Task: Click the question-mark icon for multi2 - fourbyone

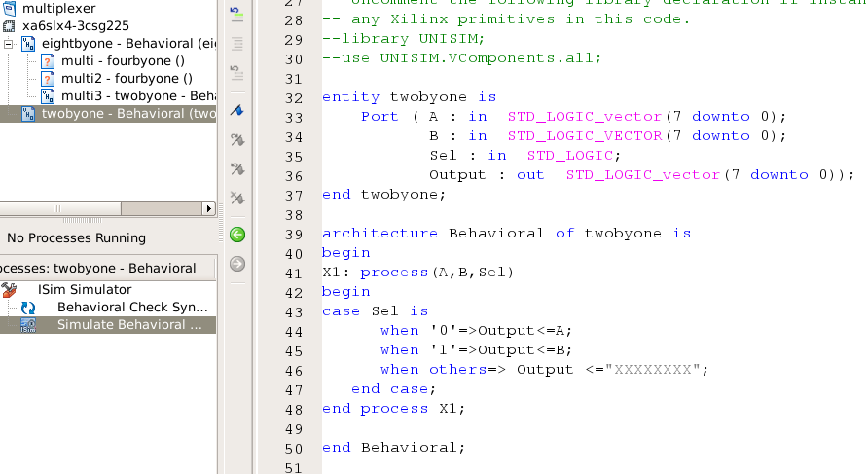Action: tap(48, 79)
